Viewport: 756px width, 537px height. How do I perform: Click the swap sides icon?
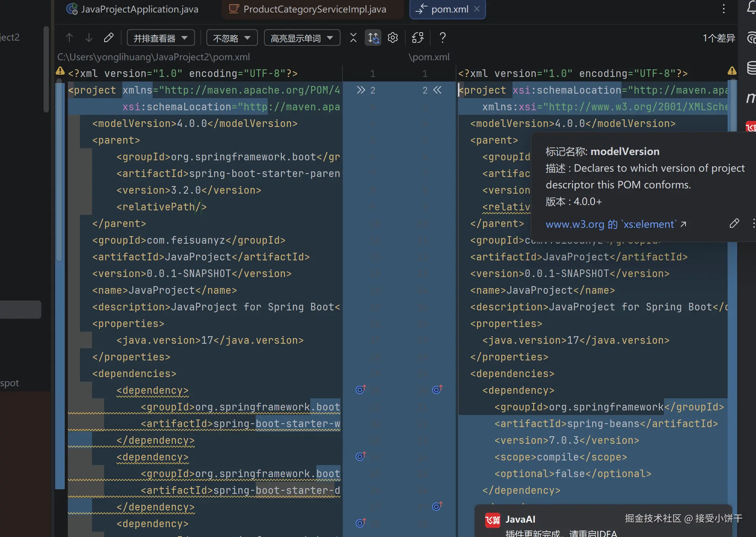click(x=418, y=38)
